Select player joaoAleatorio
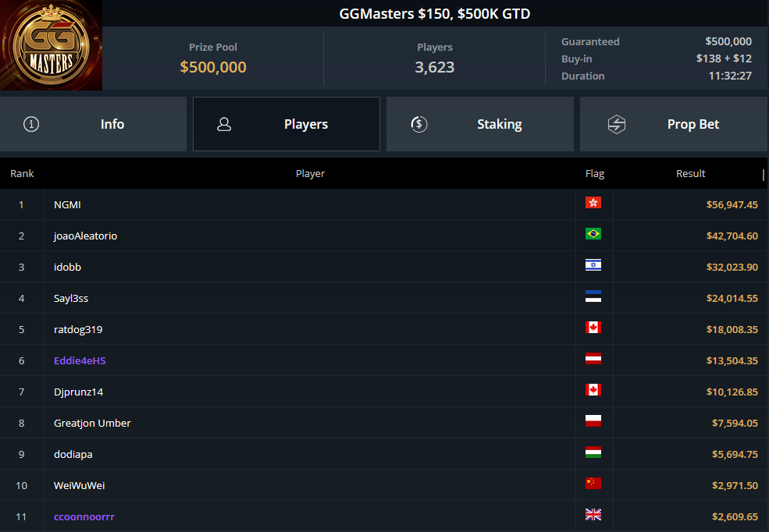 [x=85, y=236]
